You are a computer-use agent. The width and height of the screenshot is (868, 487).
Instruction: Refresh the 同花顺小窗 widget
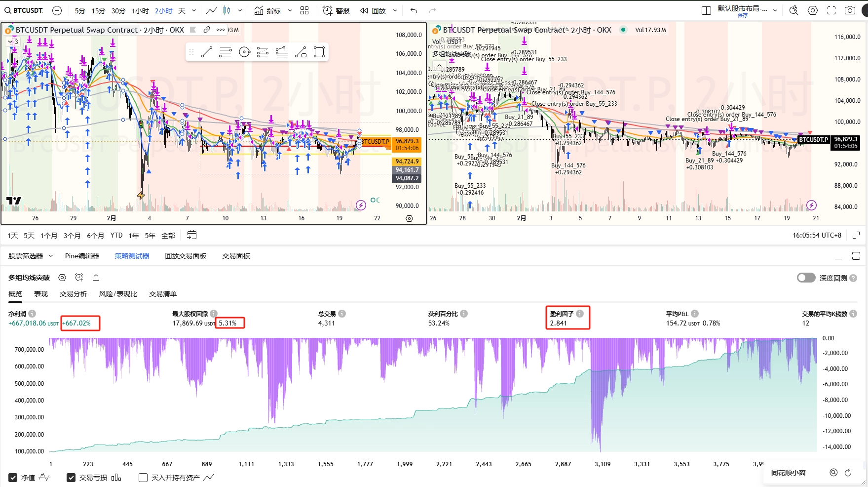(848, 473)
